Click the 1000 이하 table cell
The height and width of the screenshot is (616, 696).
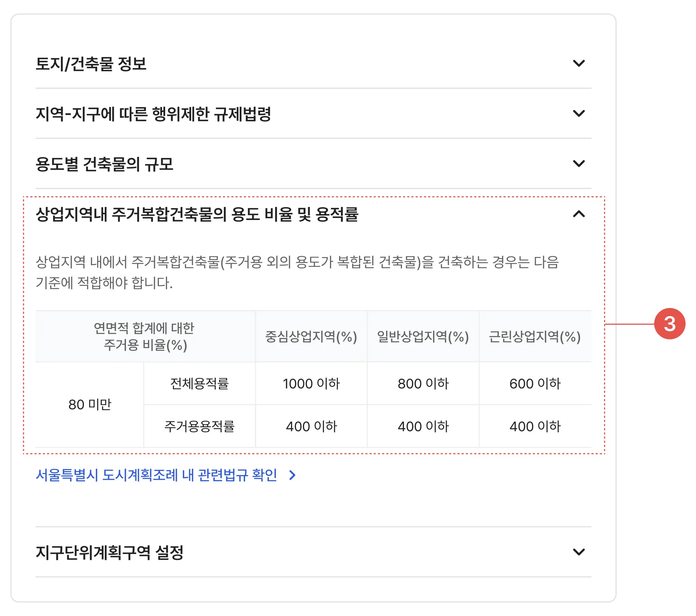tap(311, 383)
